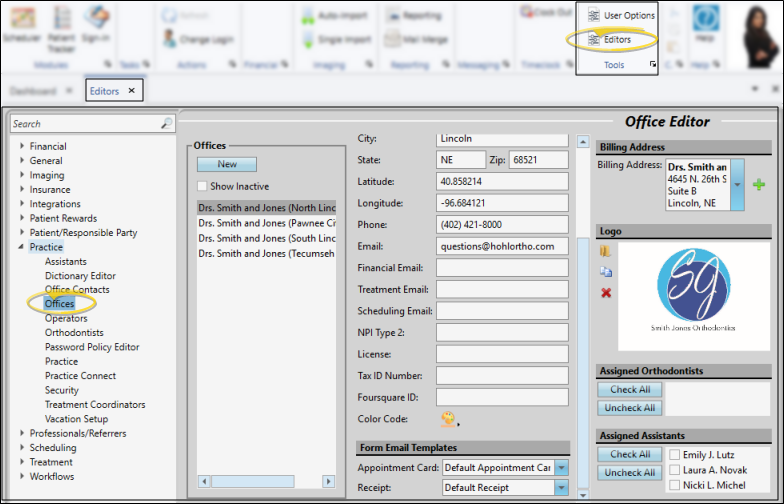Screen dimensions: 784x504
Task: Check the Emily J. Lutz assistant box
Action: pyautogui.click(x=675, y=455)
